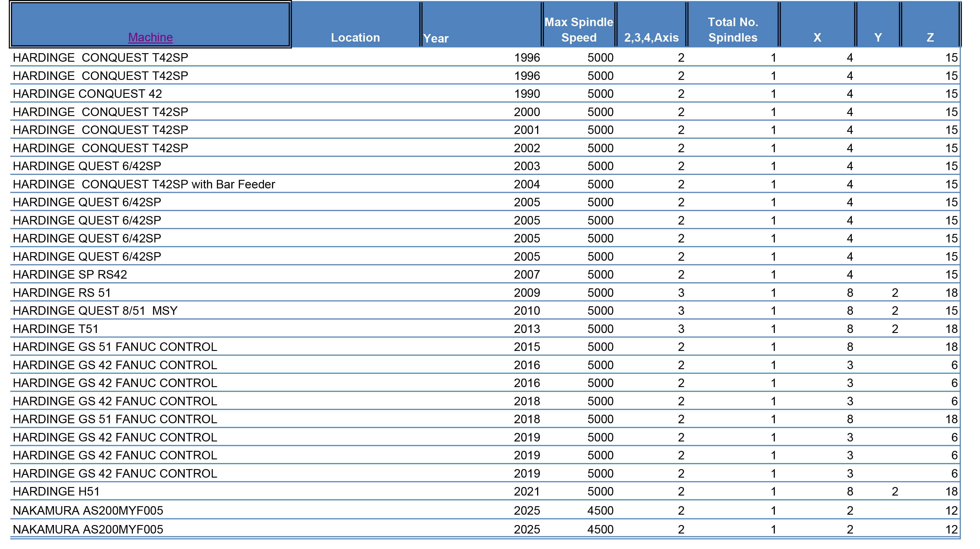The height and width of the screenshot is (549, 980).
Task: Click year 2007 cell
Action: [526, 274]
